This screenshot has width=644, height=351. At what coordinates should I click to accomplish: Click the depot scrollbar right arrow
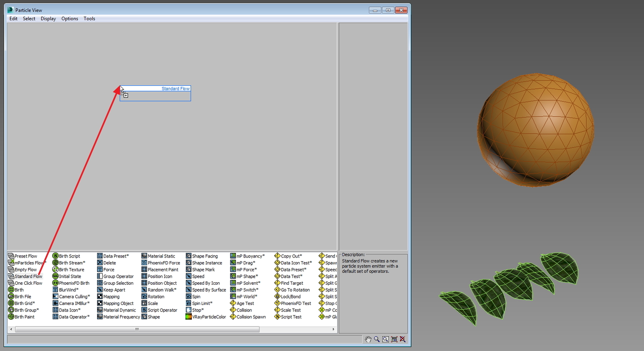334,329
